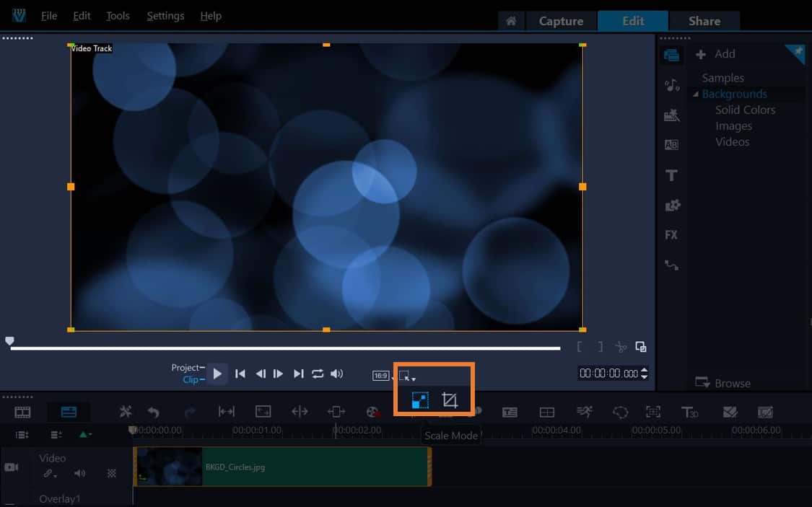The width and height of the screenshot is (812, 507).
Task: Click the Browse button
Action: coord(722,384)
